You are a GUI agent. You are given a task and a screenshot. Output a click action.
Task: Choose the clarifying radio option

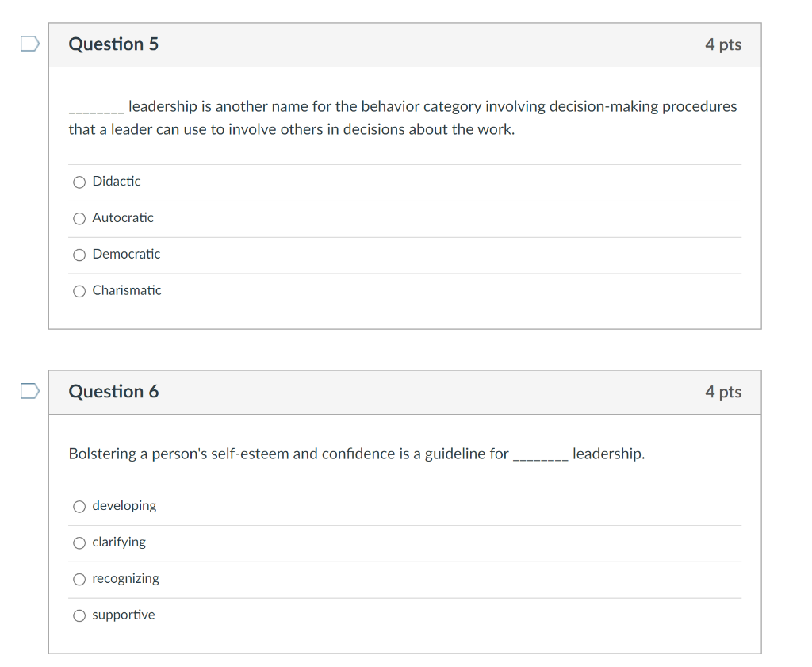(x=79, y=542)
